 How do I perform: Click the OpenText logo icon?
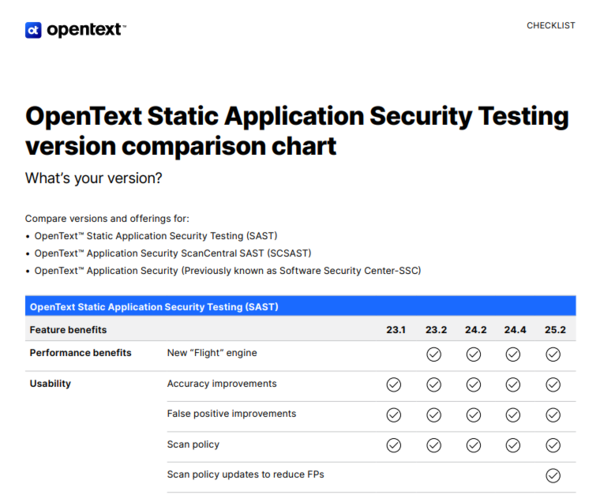pyautogui.click(x=33, y=30)
